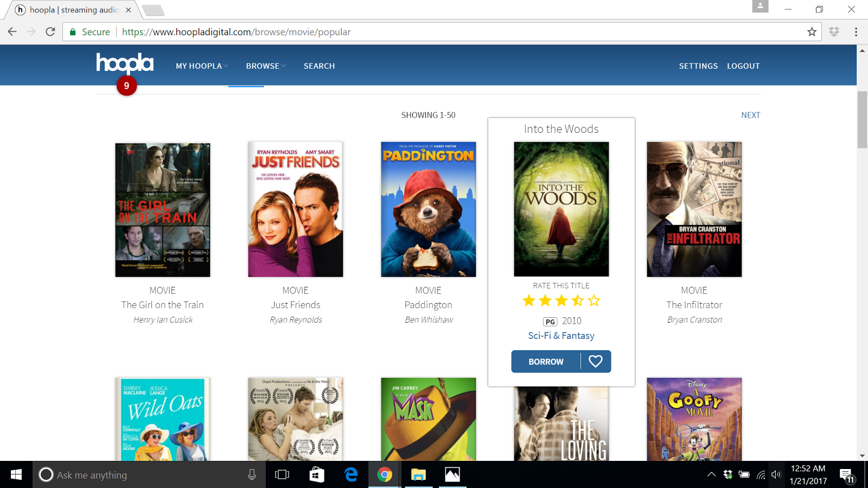The height and width of the screenshot is (488, 868).
Task: View actor Ben Whishaw
Action: [x=429, y=320]
